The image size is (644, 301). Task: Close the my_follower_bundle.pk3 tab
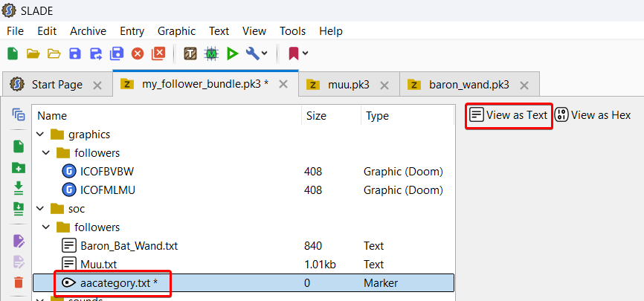[283, 84]
